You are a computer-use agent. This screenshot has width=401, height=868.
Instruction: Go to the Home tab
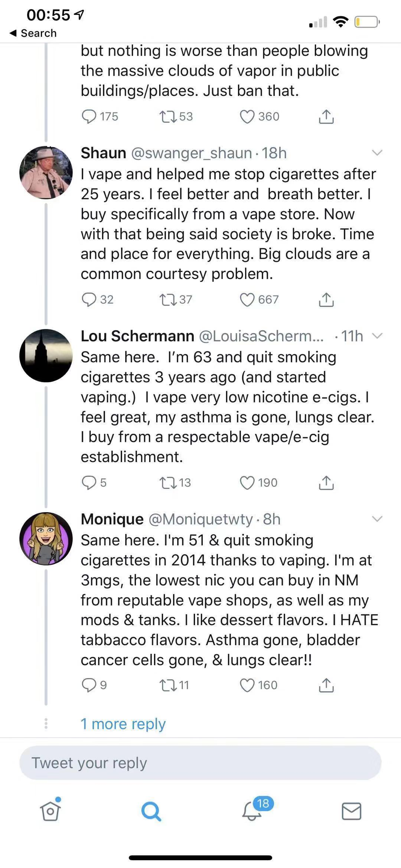(x=50, y=811)
